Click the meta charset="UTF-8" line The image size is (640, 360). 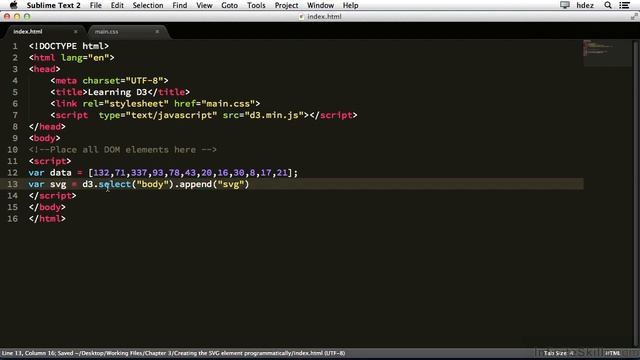(109, 80)
